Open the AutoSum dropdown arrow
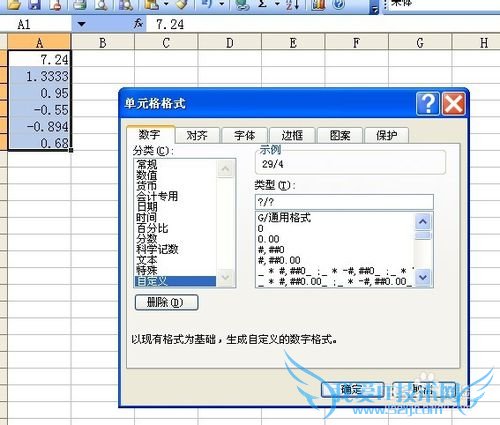The height and width of the screenshot is (425, 500). tap(277, 4)
